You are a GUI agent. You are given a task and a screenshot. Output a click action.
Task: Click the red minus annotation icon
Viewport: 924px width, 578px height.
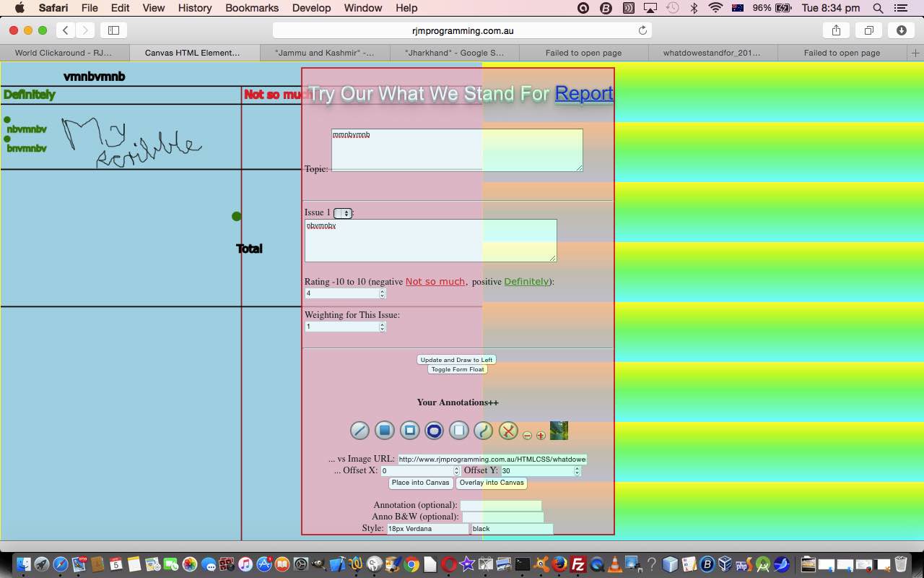(527, 436)
